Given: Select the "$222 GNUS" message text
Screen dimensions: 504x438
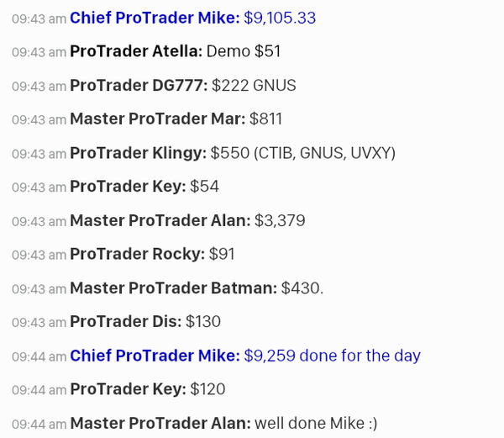Looking at the screenshot, I should pos(254,85).
